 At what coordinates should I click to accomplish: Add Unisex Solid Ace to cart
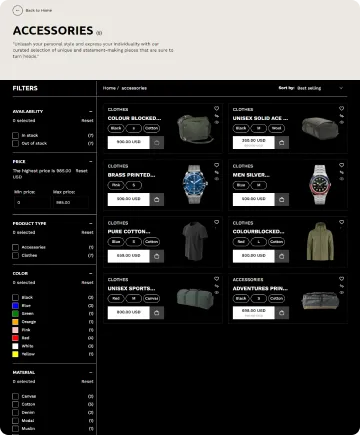(282, 142)
